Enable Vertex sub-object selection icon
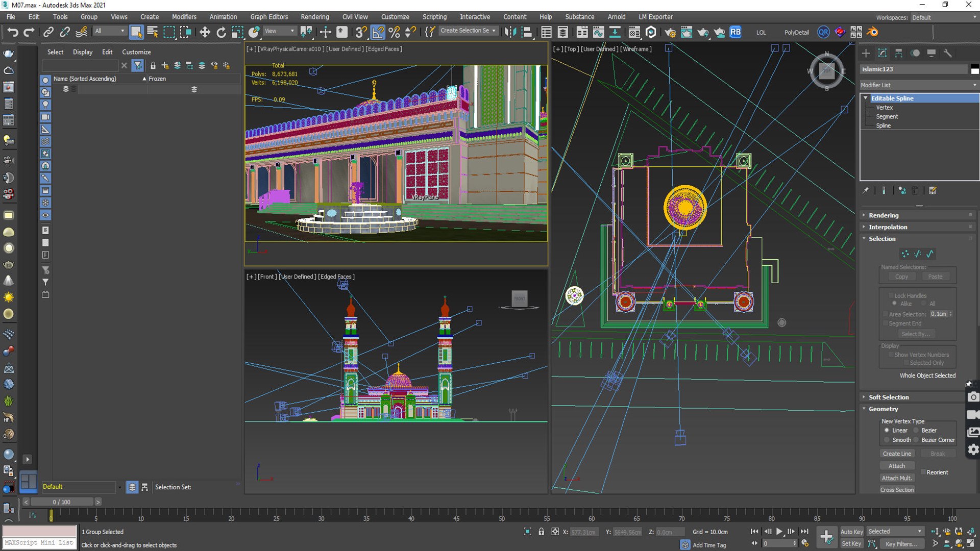The image size is (980, 551). click(905, 254)
